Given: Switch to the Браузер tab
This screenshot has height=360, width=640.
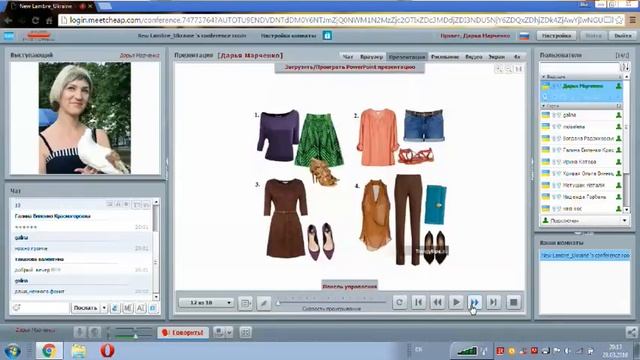Looking at the screenshot, I should tap(371, 57).
